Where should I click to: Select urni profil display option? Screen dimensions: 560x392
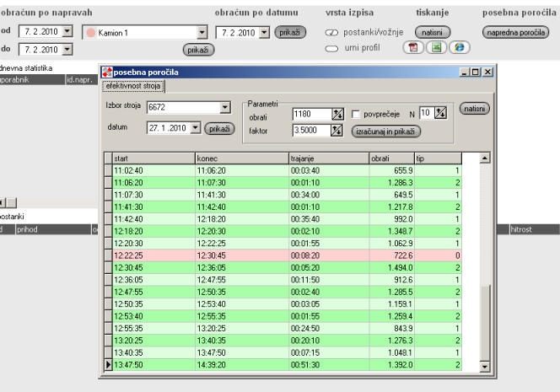pyautogui.click(x=331, y=49)
